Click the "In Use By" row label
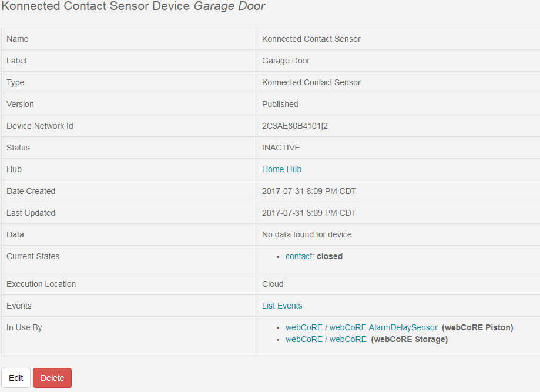The height and width of the screenshot is (392, 540). tap(24, 327)
